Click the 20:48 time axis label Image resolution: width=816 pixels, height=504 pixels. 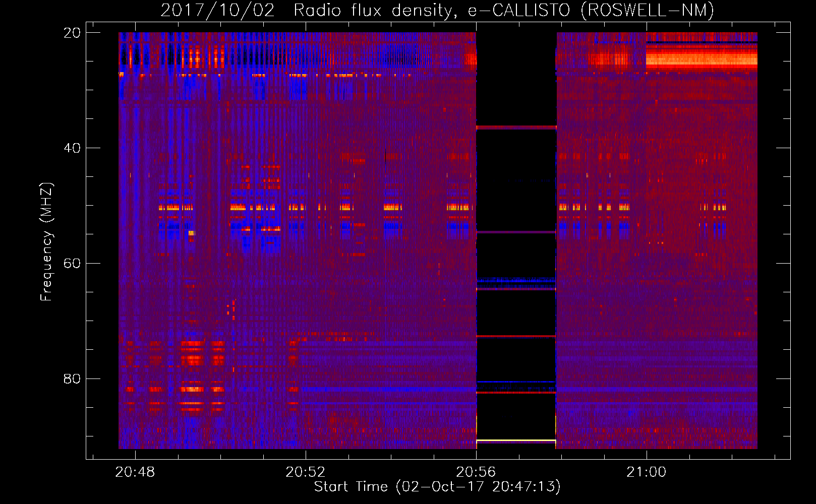click(135, 472)
